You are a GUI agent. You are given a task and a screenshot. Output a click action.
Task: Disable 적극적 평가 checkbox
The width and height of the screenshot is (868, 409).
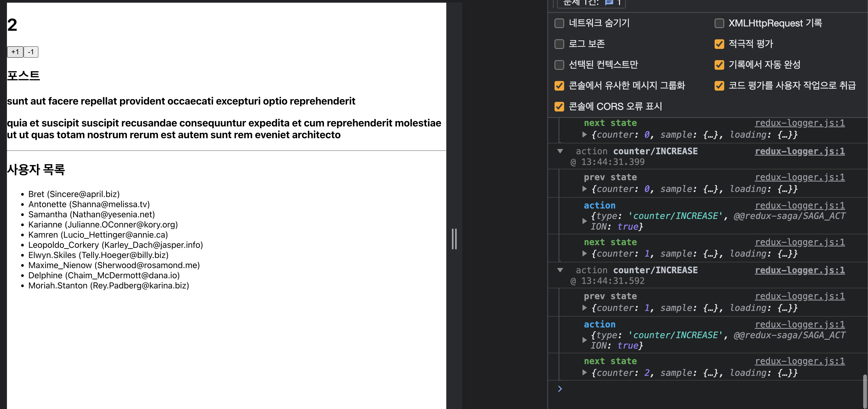719,44
